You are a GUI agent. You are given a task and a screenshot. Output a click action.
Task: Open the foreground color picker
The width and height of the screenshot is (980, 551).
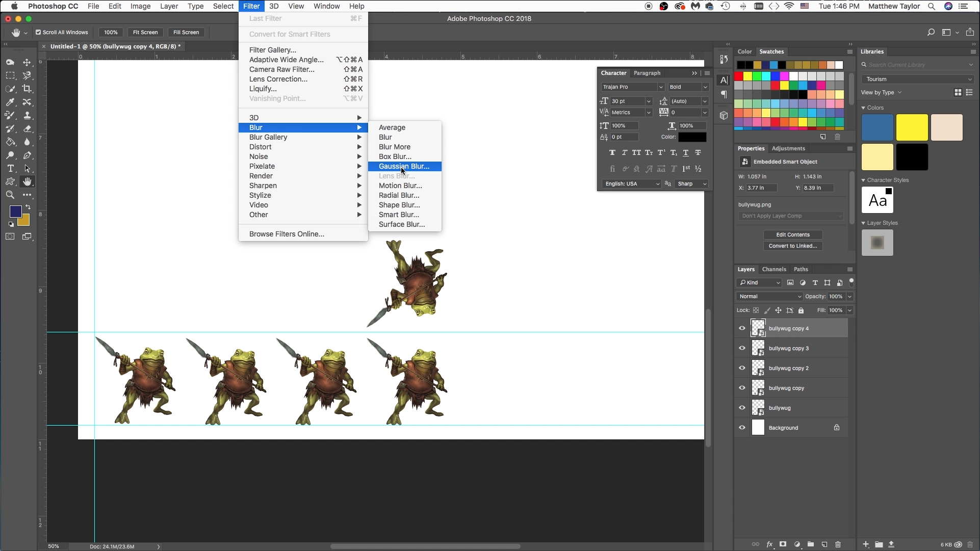click(15, 211)
